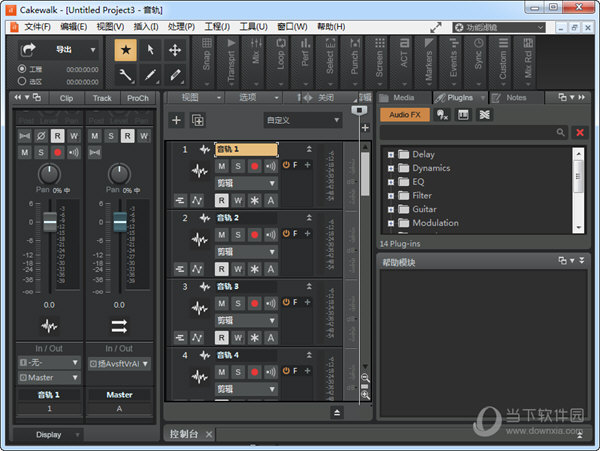Click the take lanes icon on track 3
This screenshot has width=600, height=451.
(179, 337)
